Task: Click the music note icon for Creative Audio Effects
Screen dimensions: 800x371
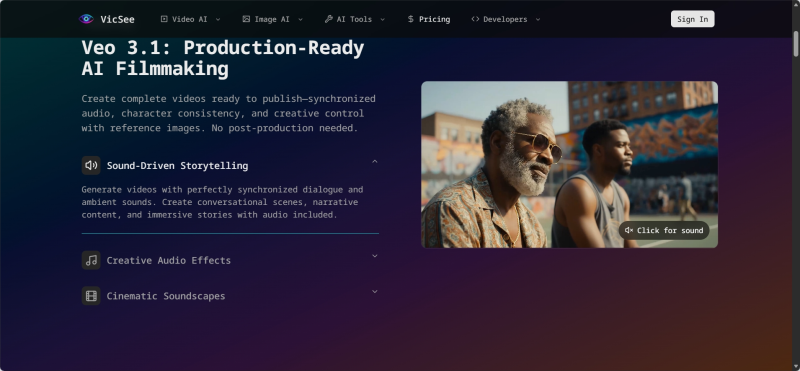Action: 91,260
